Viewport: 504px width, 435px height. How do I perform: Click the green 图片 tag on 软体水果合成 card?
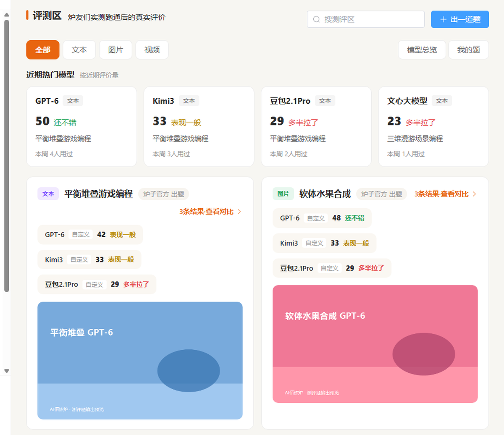click(x=283, y=194)
